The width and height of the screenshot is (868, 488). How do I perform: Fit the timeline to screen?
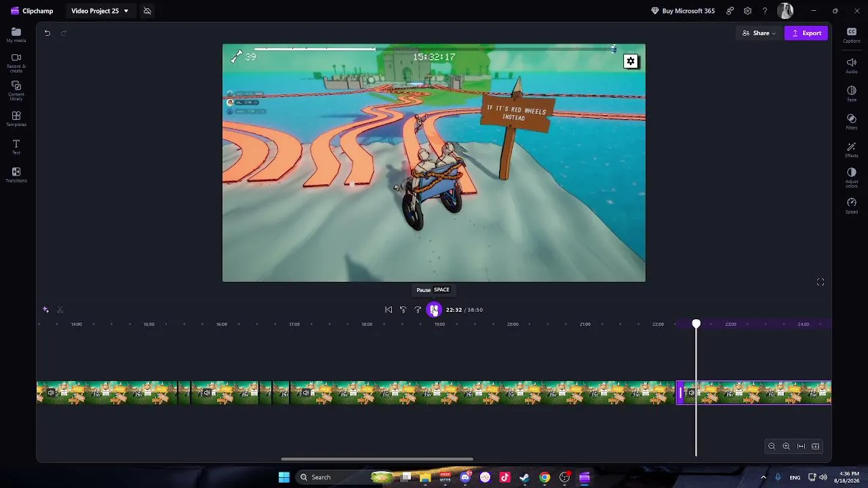click(801, 446)
